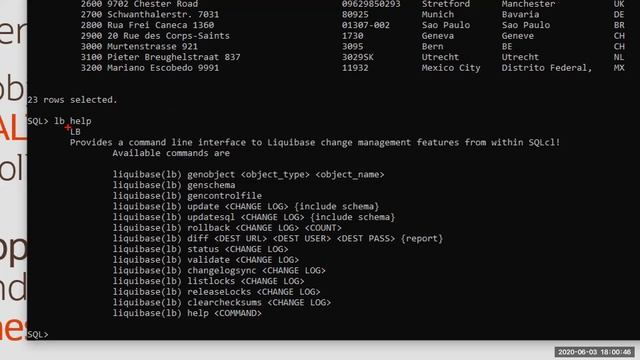Click "20 Rue des Corps-Saints" row text
The width and height of the screenshot is (640, 360).
coord(168,36)
